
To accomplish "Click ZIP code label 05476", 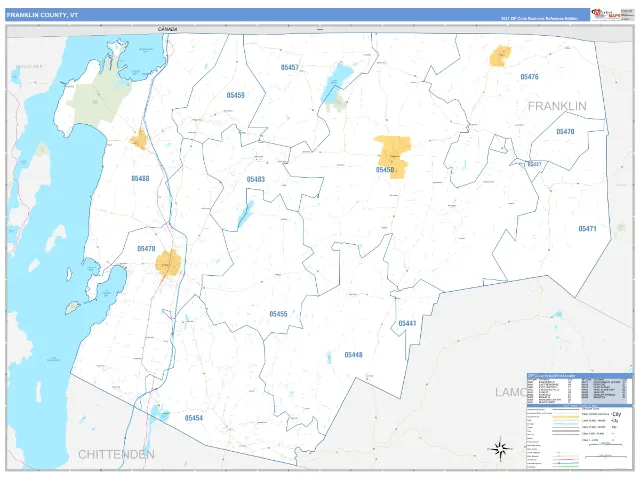I will 529,77.
